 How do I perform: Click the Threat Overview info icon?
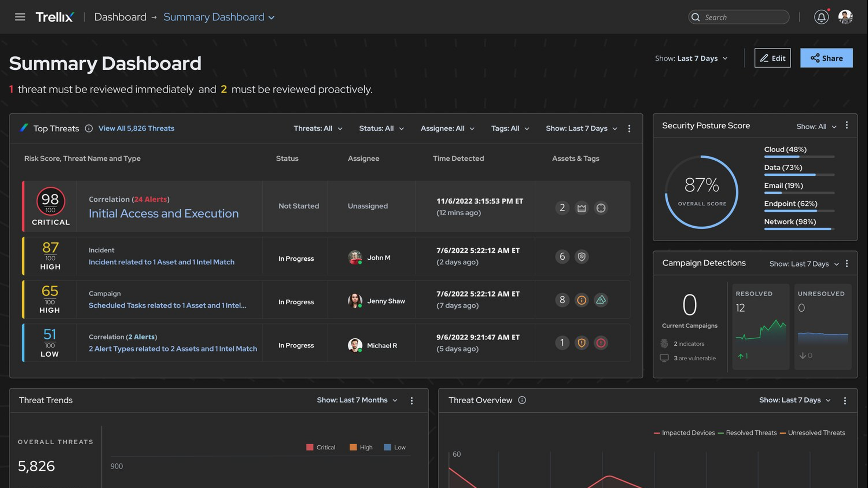tap(522, 400)
